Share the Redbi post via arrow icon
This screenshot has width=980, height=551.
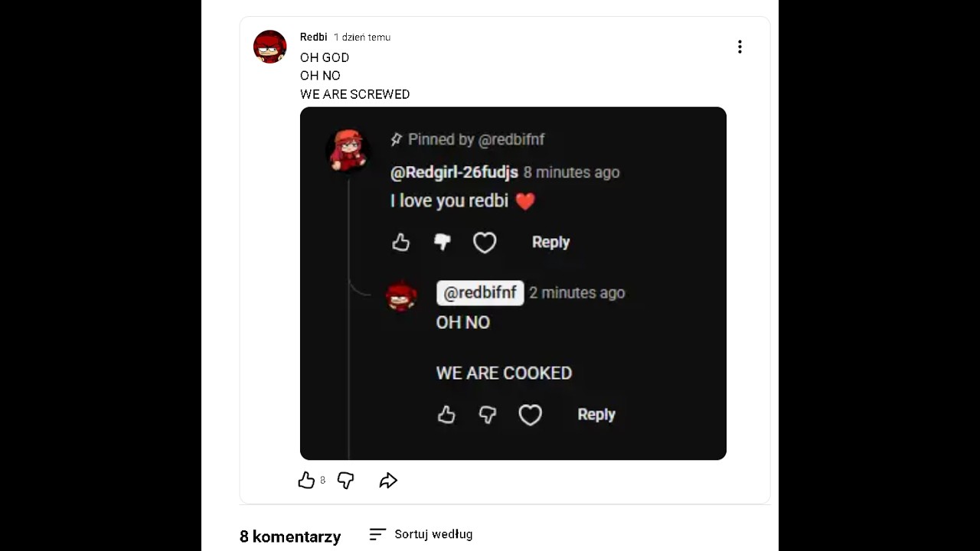coord(388,481)
